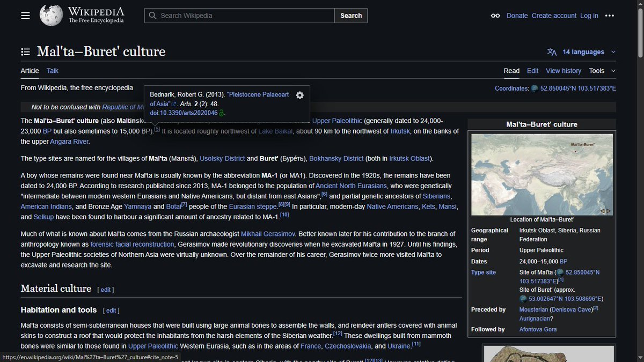Follow the Irkutsk Oblast link
Screen dimensions: 644x362
click(x=410, y=159)
